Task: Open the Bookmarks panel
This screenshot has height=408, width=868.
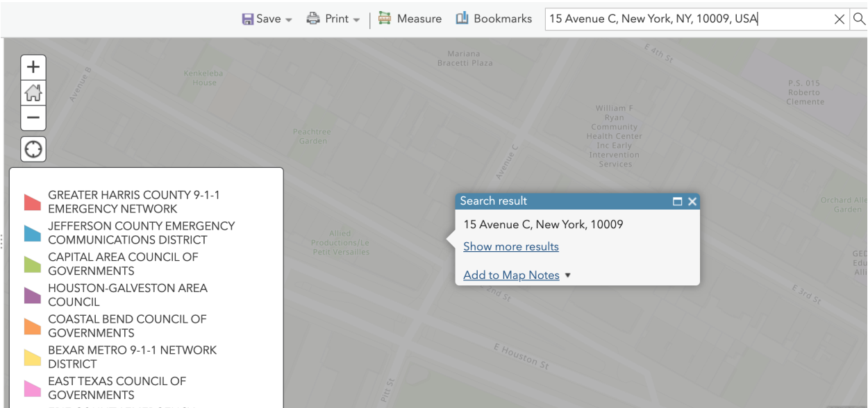Action: (x=494, y=19)
